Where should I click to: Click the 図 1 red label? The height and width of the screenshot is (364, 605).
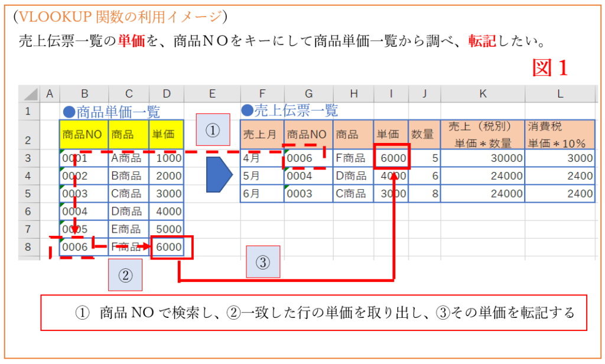pos(549,68)
